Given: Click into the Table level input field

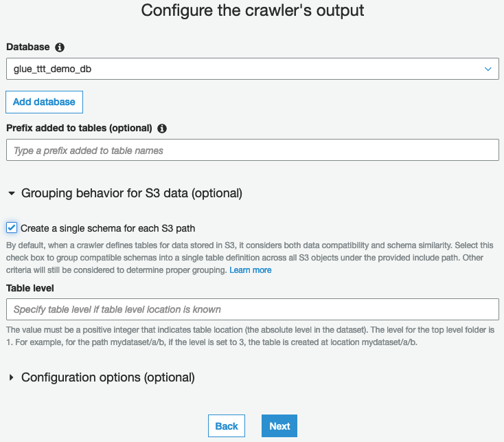Looking at the screenshot, I should pyautogui.click(x=252, y=309).
